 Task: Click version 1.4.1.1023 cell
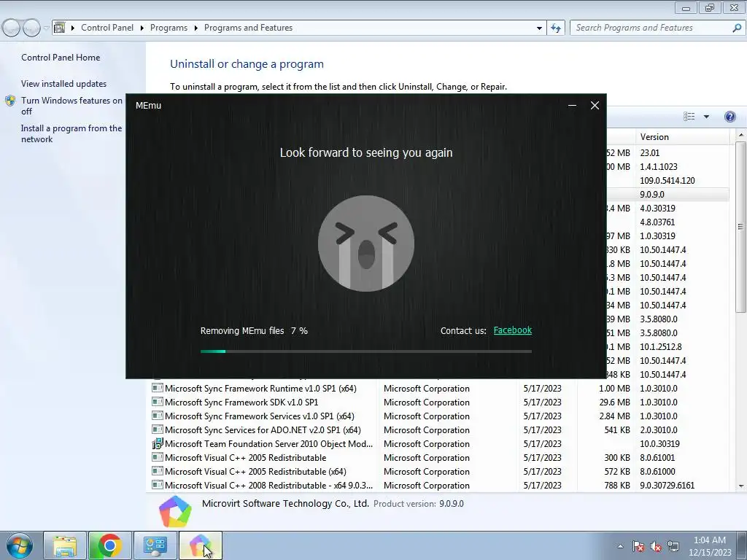pos(659,167)
